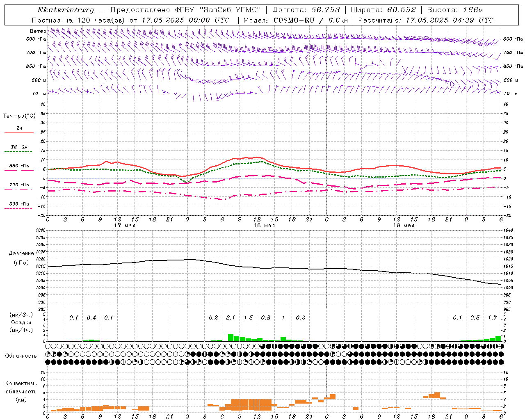Click the 2м temperature legend label
Screen dimensions: 525x420
pos(19,128)
